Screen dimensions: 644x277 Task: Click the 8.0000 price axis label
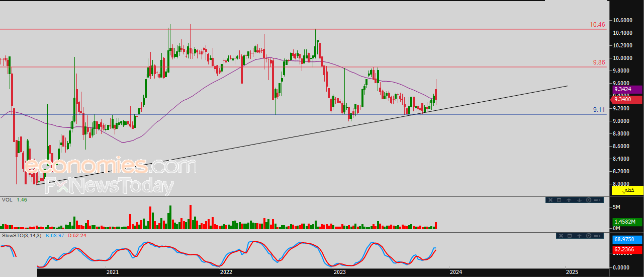[622, 184]
